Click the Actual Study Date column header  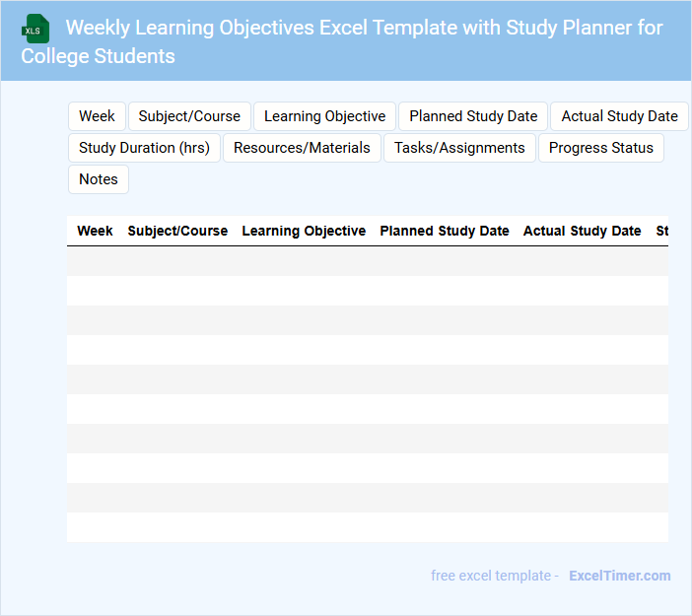pyautogui.click(x=582, y=231)
